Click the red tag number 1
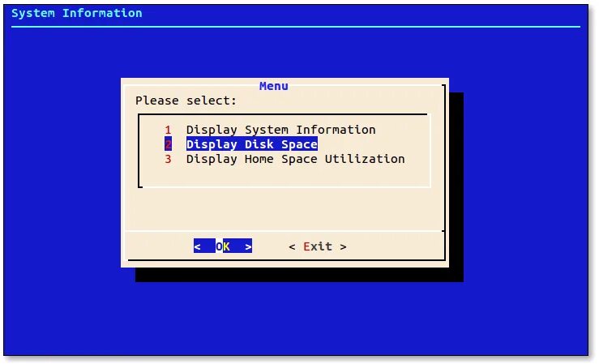This screenshot has height=364, width=599. (168, 131)
